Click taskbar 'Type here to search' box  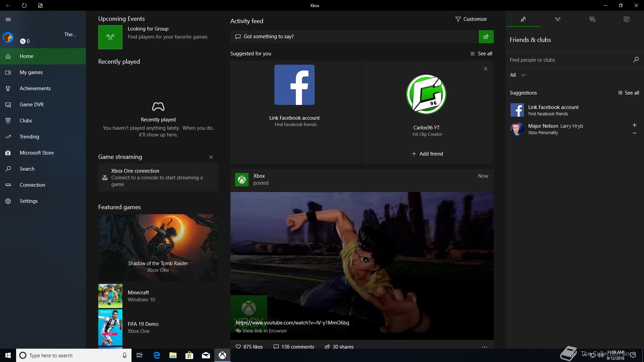click(x=74, y=355)
